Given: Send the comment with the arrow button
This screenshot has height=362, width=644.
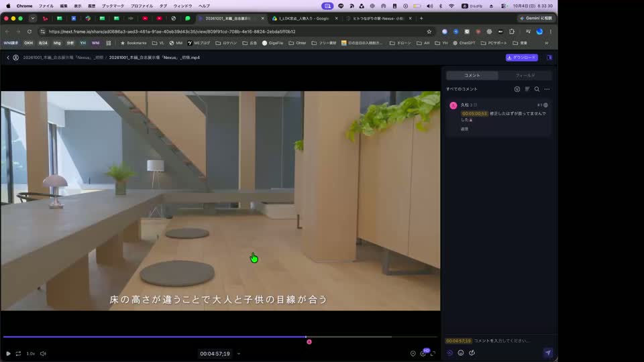Looking at the screenshot, I should (x=548, y=353).
